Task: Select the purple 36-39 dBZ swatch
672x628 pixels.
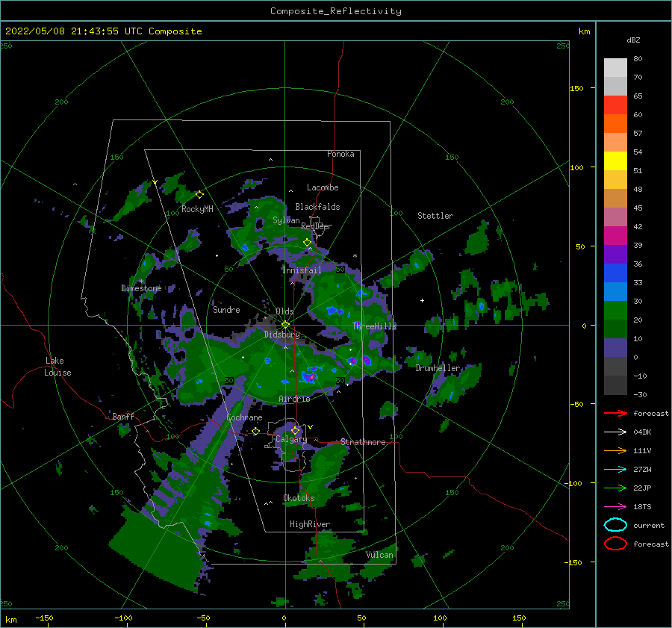Action: point(615,255)
